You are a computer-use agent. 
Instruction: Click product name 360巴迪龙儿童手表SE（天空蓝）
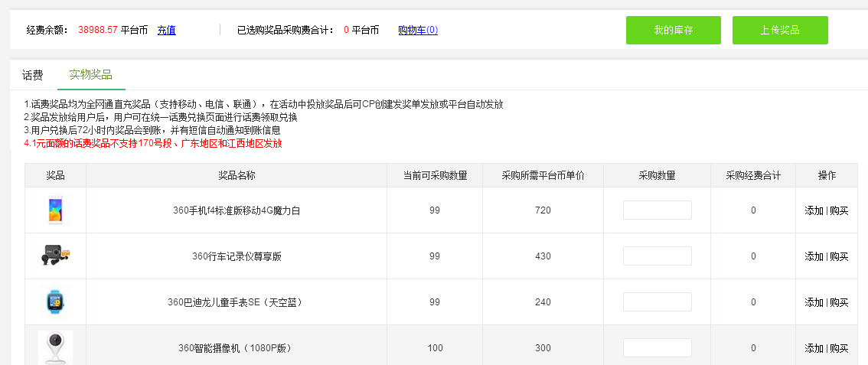(x=237, y=302)
